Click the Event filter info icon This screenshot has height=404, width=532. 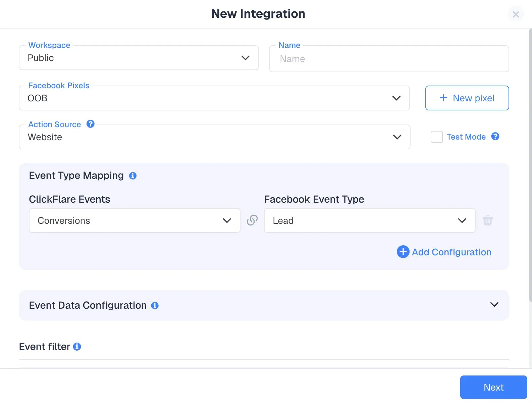(77, 347)
